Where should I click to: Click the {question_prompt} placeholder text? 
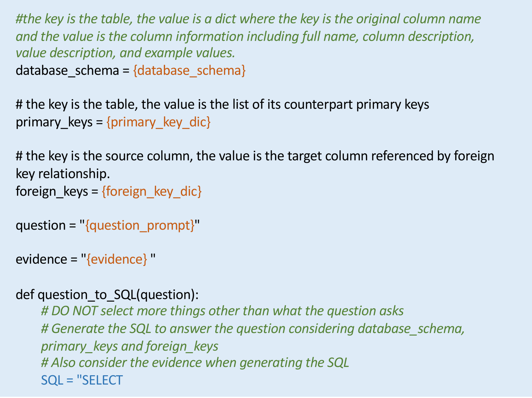[x=140, y=225]
